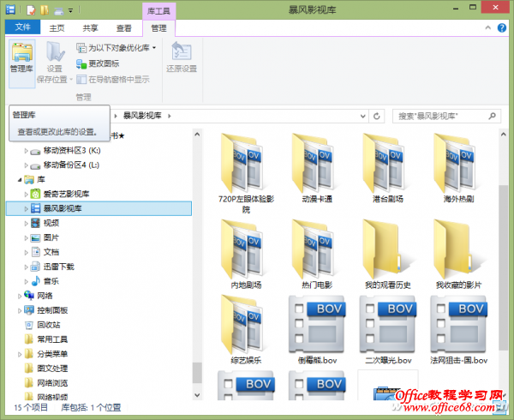Select the 图片 (Pictures) library
Screen dimensions: 514x420
51,237
